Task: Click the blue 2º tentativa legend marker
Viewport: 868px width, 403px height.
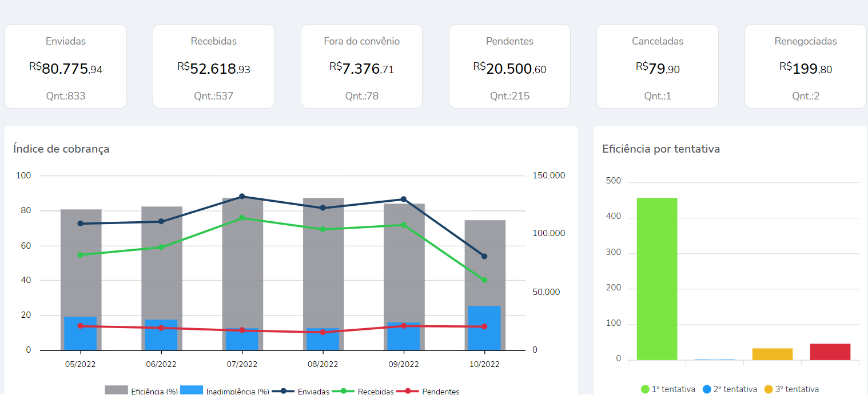Action: pyautogui.click(x=707, y=389)
